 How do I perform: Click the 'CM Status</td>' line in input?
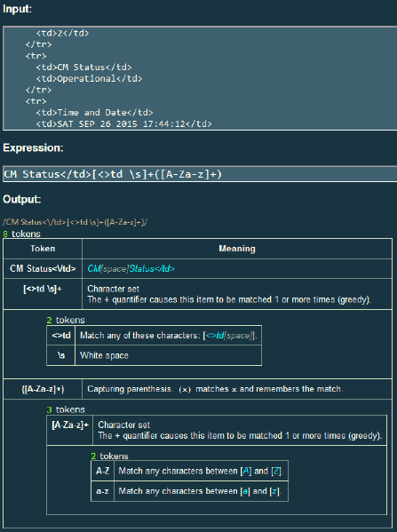click(x=83, y=67)
